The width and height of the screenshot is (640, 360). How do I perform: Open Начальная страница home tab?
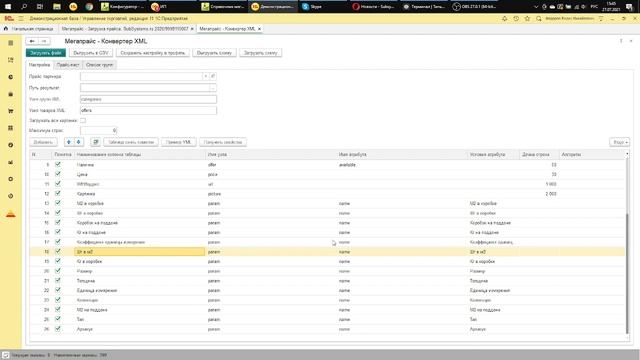coord(29,29)
